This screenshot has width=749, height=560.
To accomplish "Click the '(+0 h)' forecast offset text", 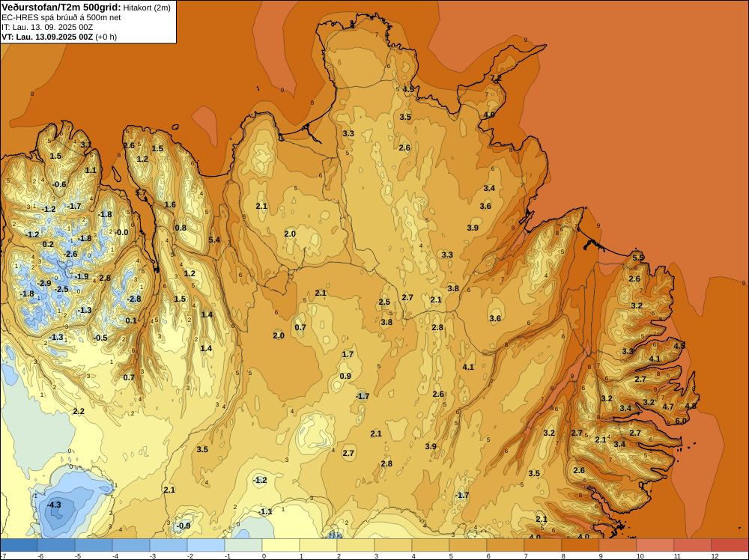I will (x=106, y=37).
